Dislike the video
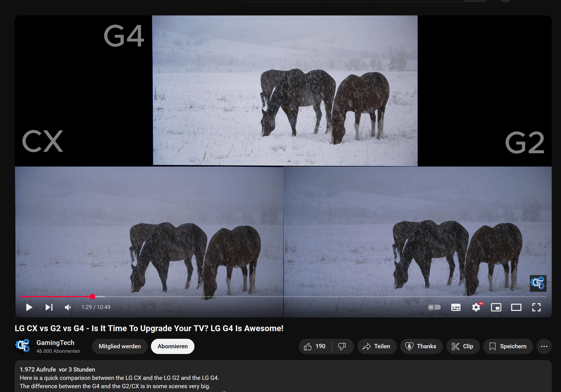The width and height of the screenshot is (561, 392). coord(342,346)
